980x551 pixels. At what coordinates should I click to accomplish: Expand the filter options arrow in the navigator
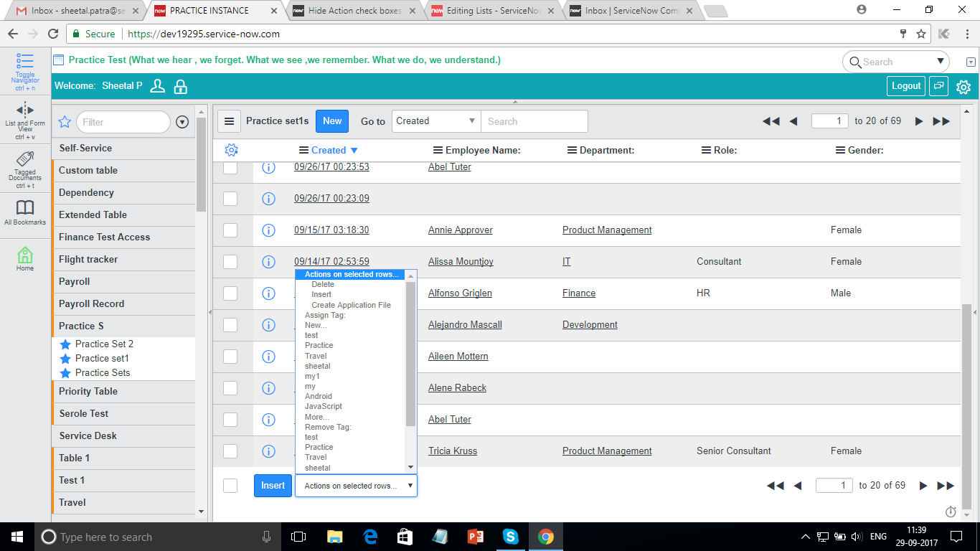tap(182, 122)
